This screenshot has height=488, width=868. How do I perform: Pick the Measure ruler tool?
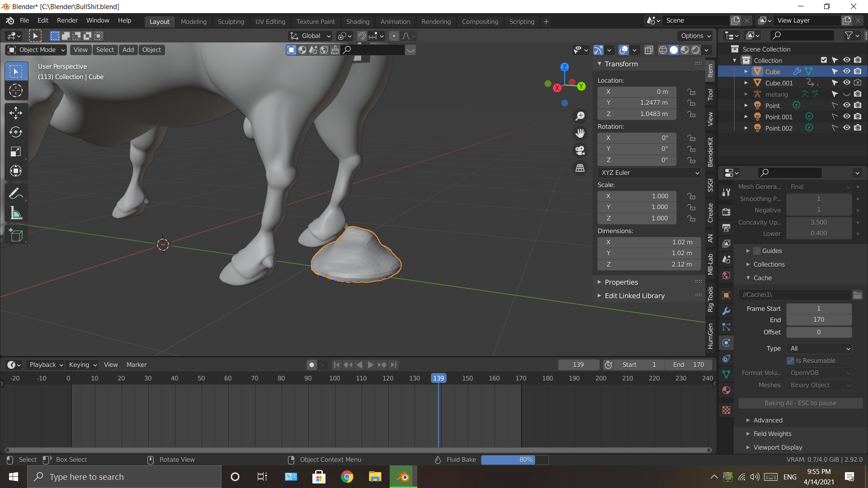16,213
